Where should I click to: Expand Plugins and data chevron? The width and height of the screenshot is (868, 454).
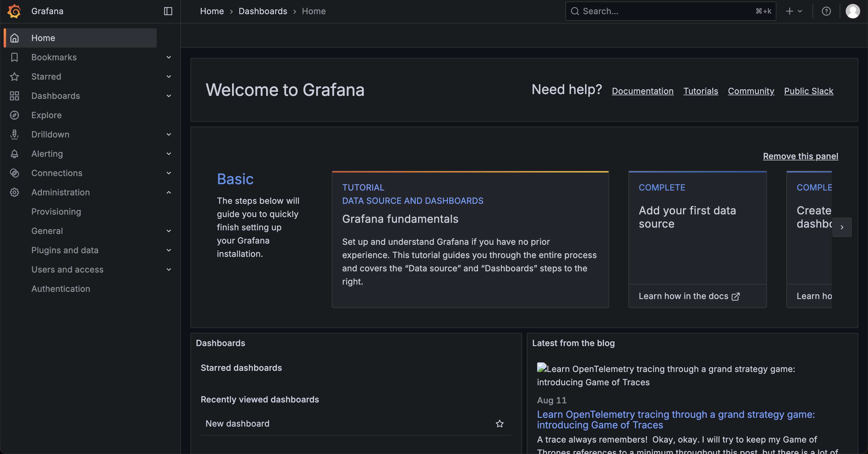tap(169, 250)
